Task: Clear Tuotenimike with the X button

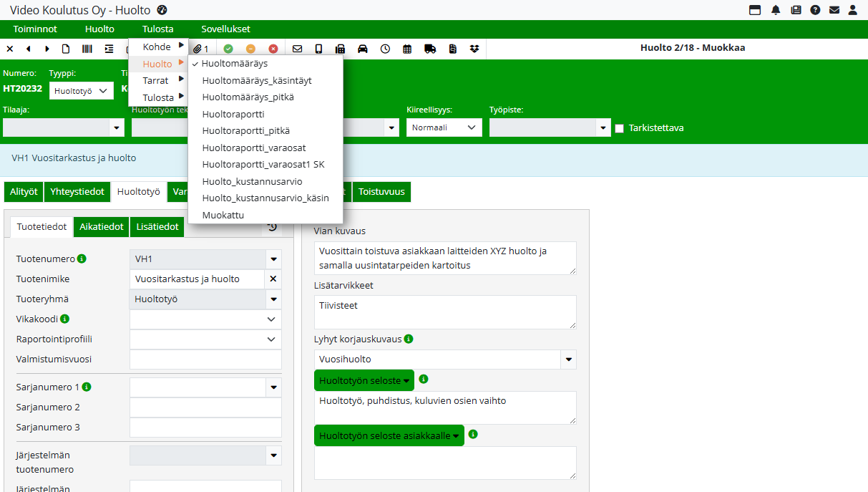Action: pyautogui.click(x=273, y=279)
